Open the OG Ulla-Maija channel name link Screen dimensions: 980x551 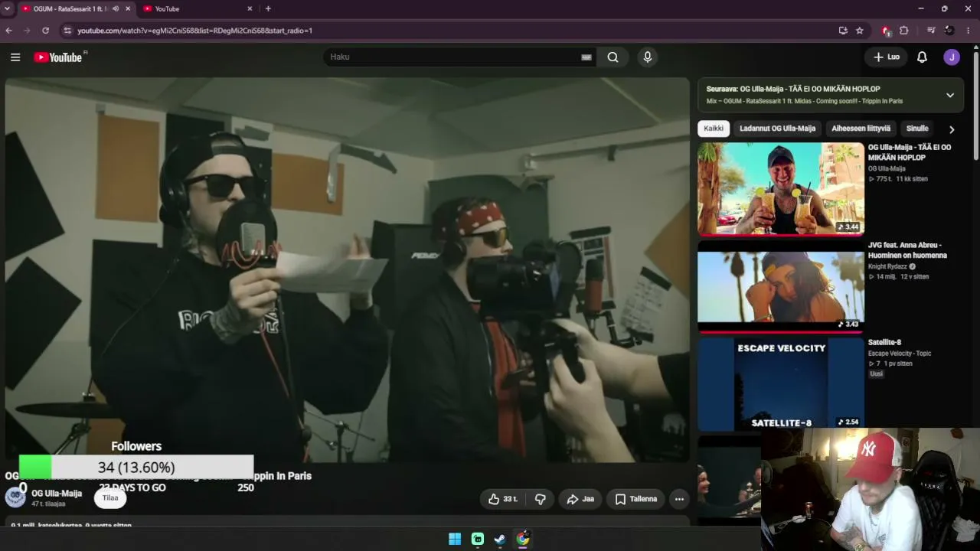click(57, 494)
